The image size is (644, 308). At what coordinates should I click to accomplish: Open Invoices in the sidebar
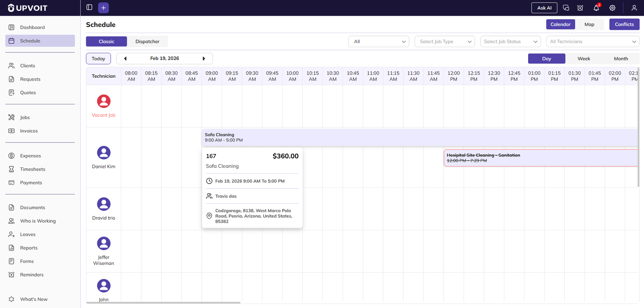click(x=40, y=131)
